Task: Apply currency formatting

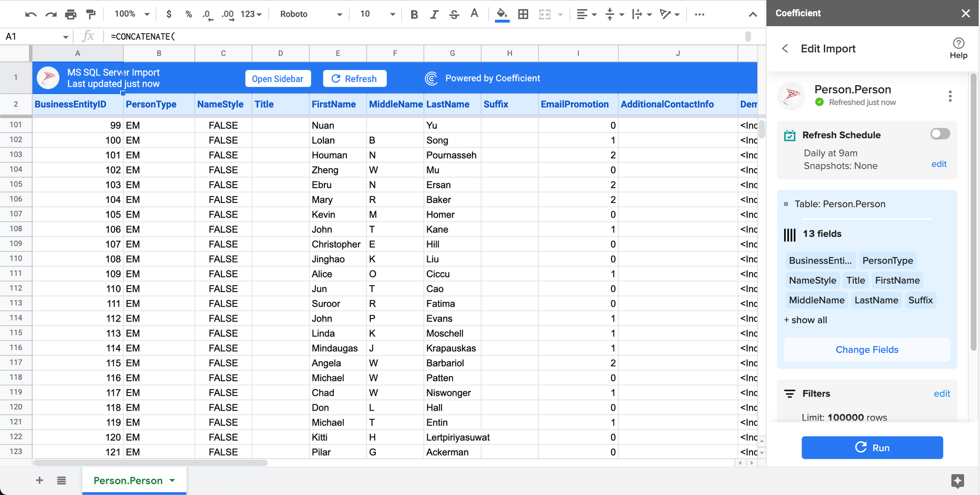Action: pyautogui.click(x=169, y=14)
